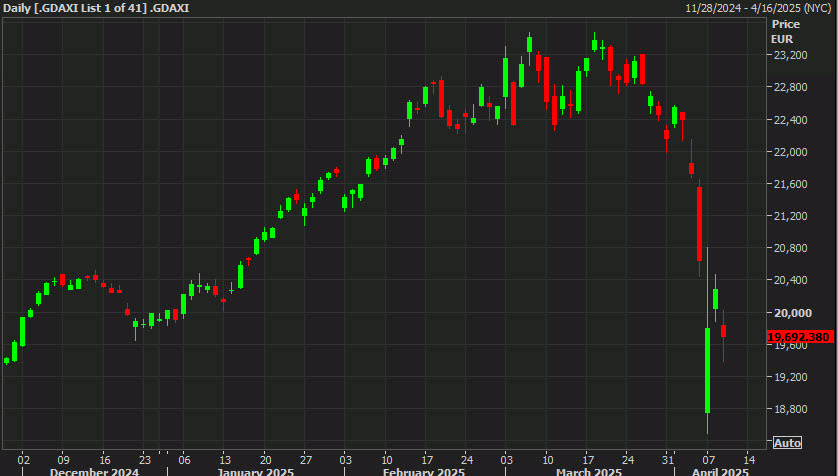Screen dimensions: 838x476
Task: Click the 20,400 price axis label
Action: point(790,280)
